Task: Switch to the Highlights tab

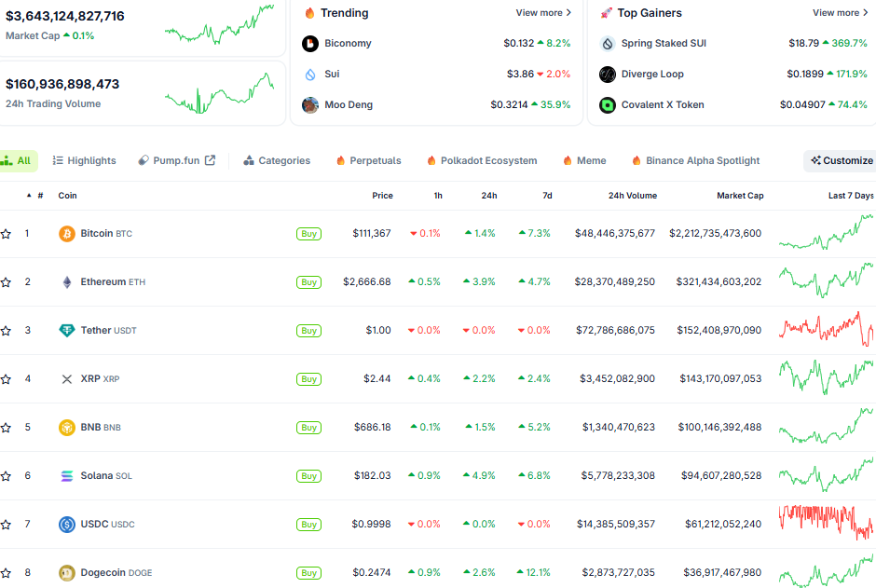Action: (x=85, y=161)
